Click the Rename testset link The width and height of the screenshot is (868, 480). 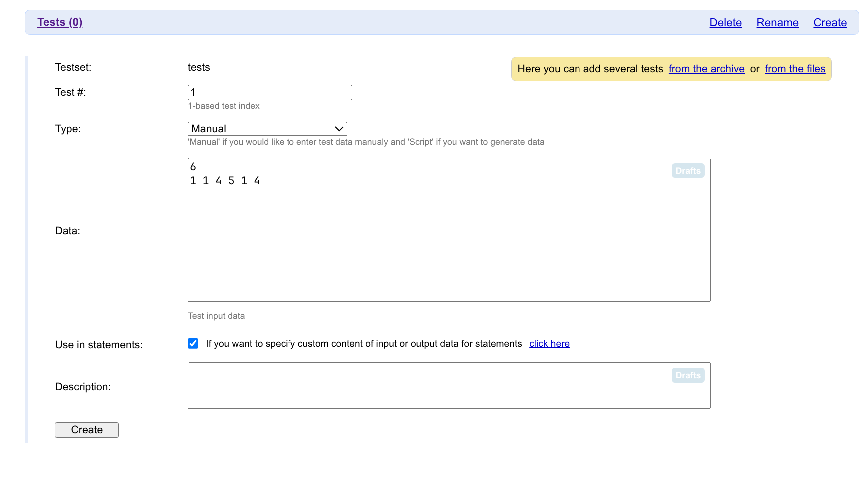(x=777, y=23)
